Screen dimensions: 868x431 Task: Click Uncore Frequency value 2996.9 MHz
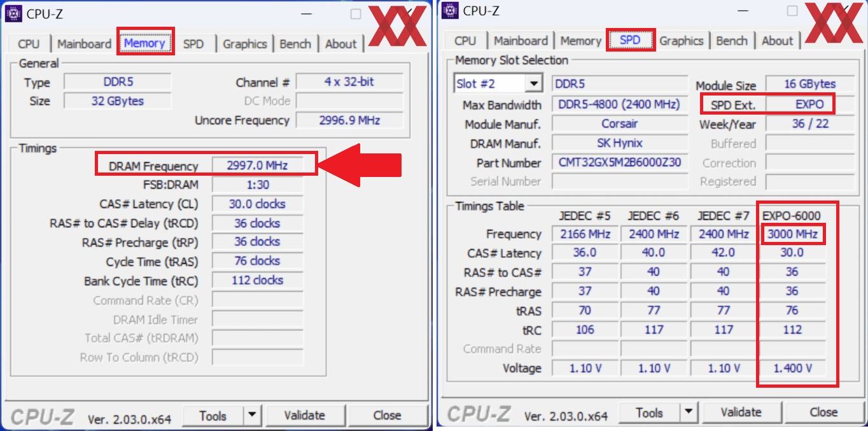(x=349, y=120)
